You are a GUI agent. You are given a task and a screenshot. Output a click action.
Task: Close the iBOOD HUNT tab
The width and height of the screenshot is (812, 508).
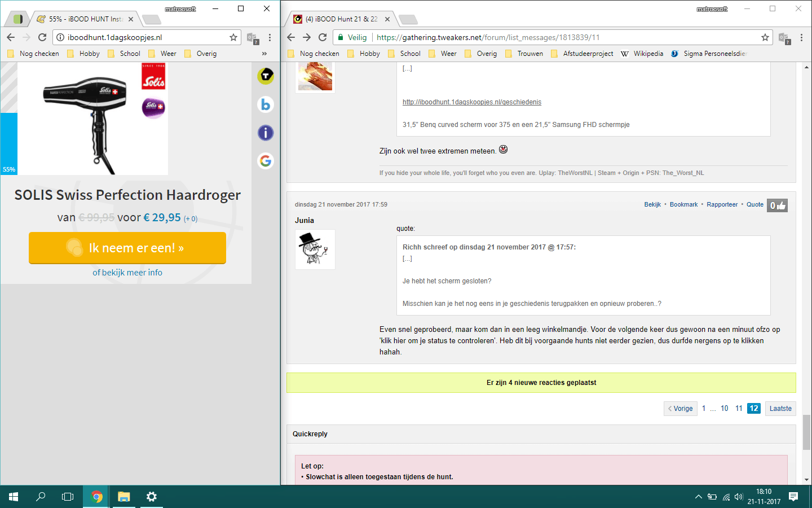pyautogui.click(x=131, y=19)
